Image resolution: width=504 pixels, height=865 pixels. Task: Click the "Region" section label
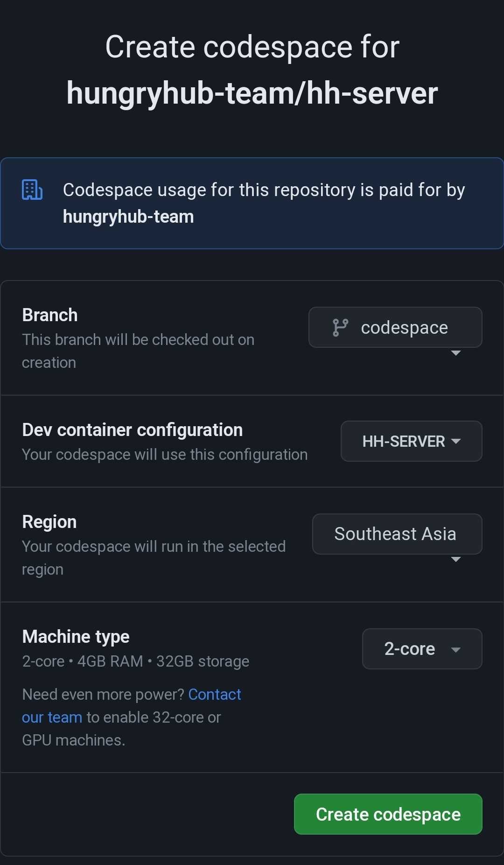pyautogui.click(x=49, y=522)
